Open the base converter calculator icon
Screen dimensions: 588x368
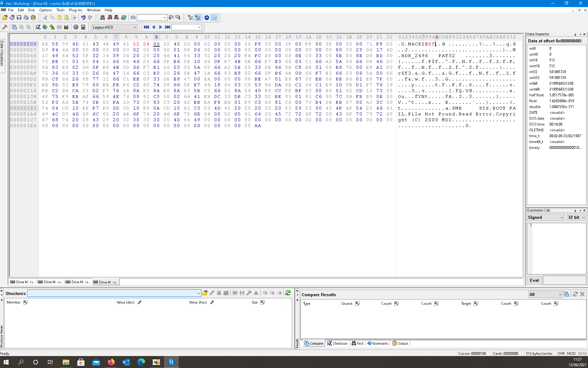(83, 27)
